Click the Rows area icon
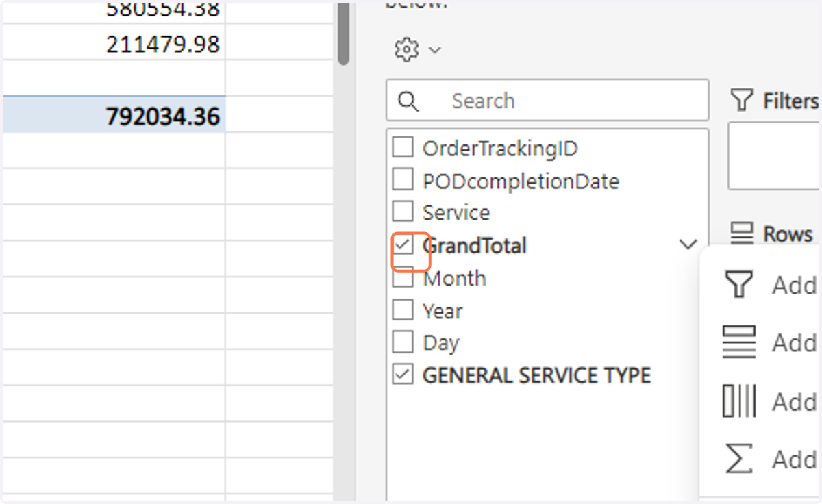This screenshot has width=822, height=504. [x=742, y=234]
